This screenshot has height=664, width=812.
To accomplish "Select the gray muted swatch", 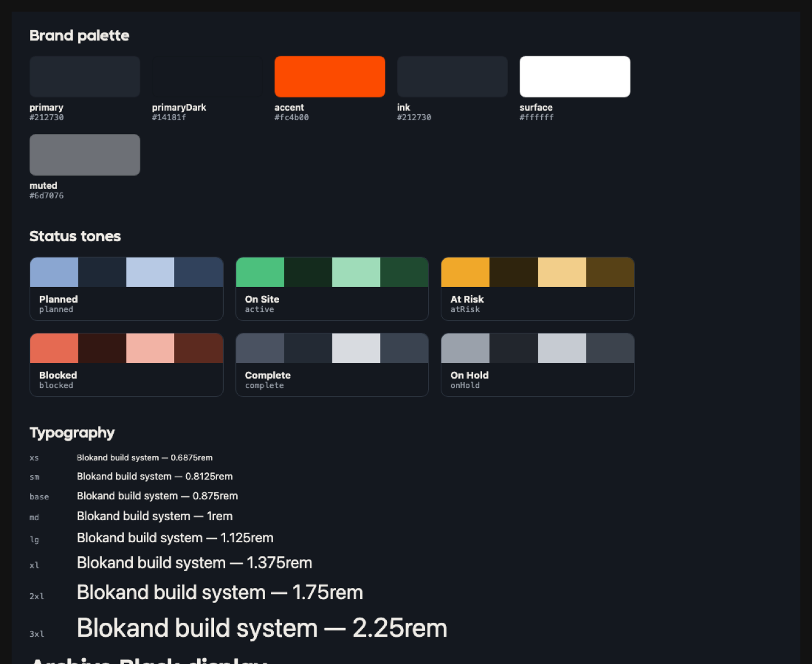I will point(85,155).
